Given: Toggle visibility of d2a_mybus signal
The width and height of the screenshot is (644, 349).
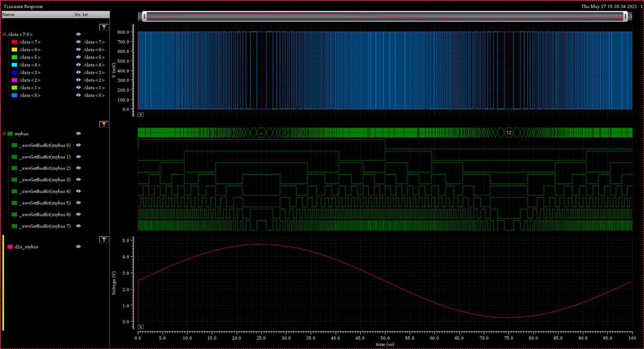Looking at the screenshot, I should click(78, 247).
